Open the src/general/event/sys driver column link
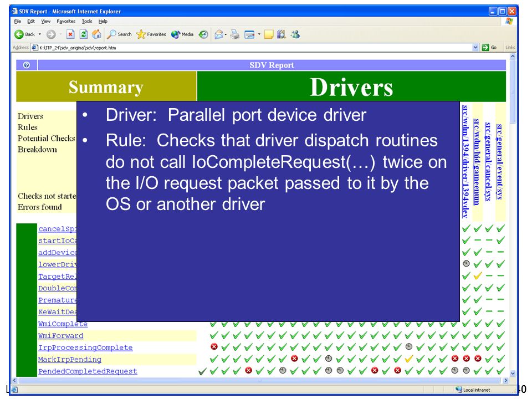This screenshot has width=532, height=399. click(x=500, y=162)
